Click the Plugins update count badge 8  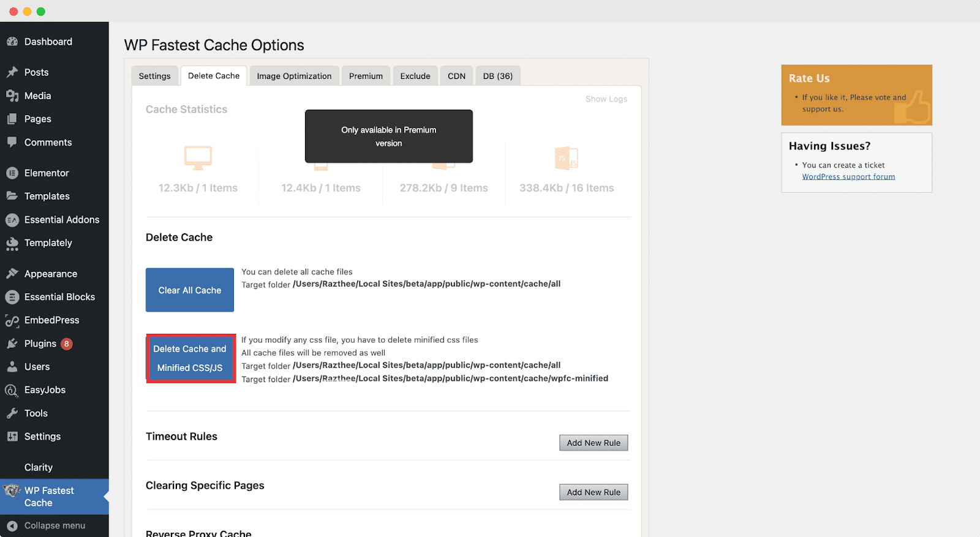tap(67, 344)
